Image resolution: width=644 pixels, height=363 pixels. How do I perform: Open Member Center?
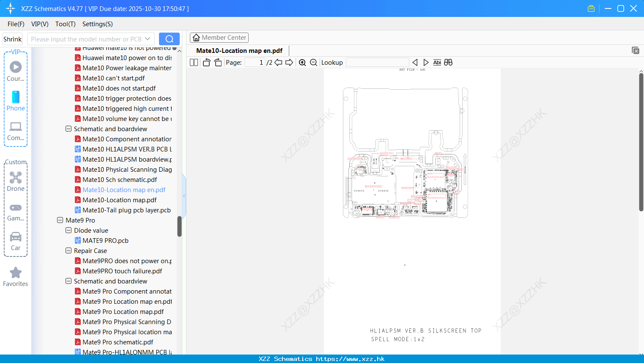(x=219, y=38)
